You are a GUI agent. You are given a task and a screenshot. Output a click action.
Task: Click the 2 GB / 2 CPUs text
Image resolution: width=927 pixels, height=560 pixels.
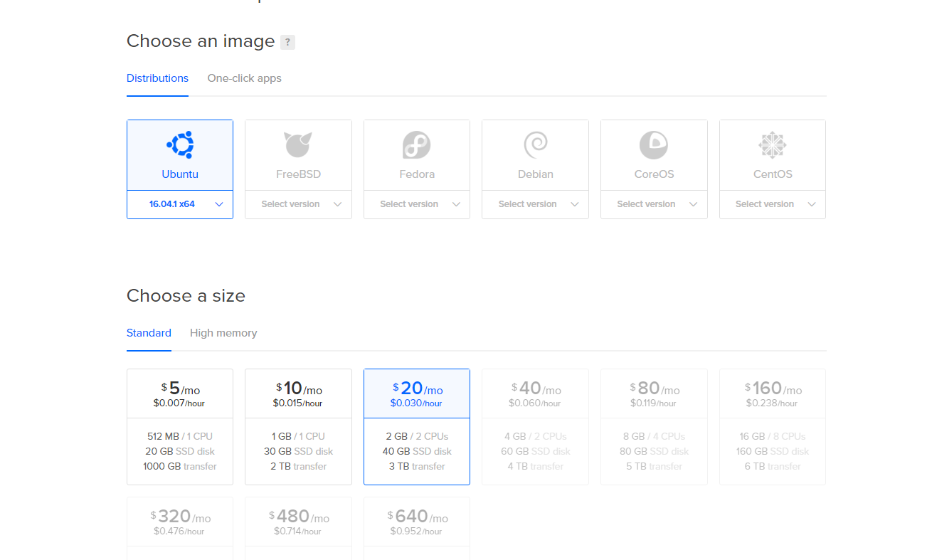coord(417,436)
